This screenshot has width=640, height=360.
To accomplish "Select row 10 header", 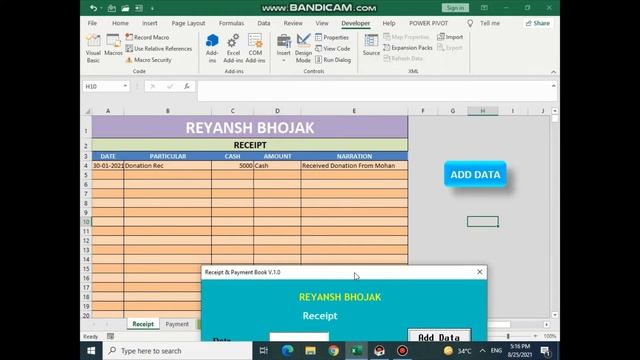I will point(86,222).
